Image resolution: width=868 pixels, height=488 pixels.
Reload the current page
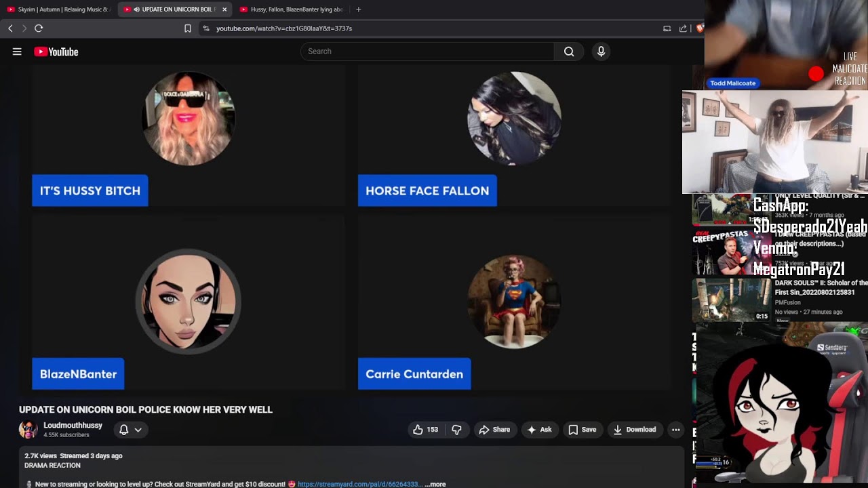coord(39,28)
